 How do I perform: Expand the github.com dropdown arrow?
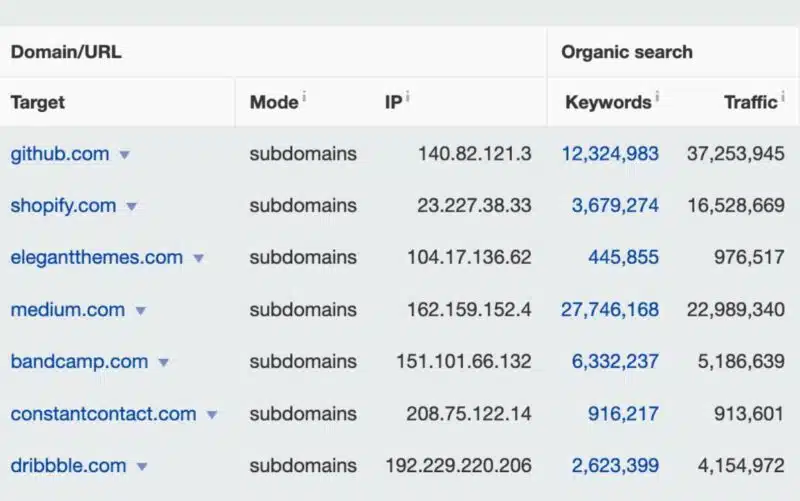[125, 155]
